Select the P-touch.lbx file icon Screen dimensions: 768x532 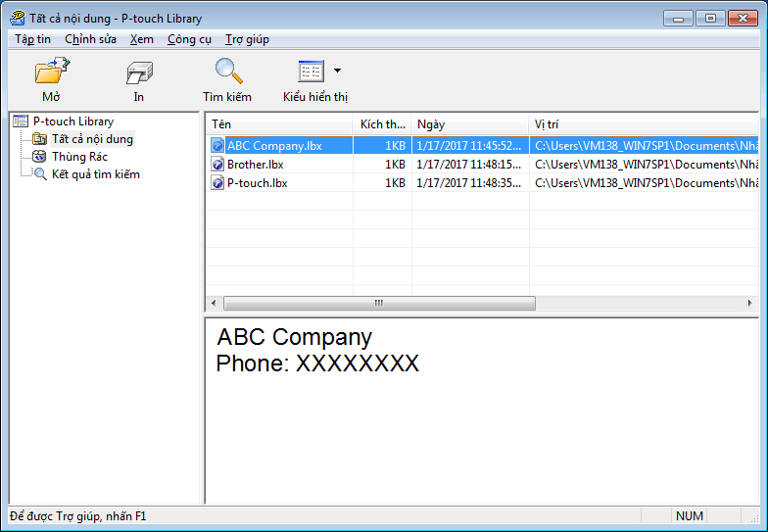[x=217, y=183]
